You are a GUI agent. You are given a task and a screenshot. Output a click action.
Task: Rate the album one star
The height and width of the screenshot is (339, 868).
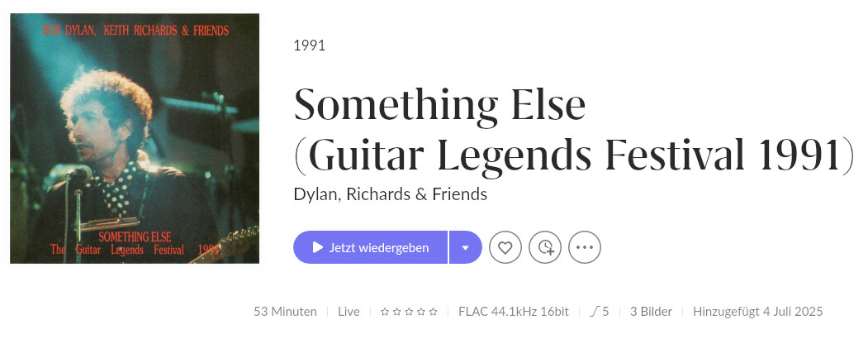click(385, 312)
